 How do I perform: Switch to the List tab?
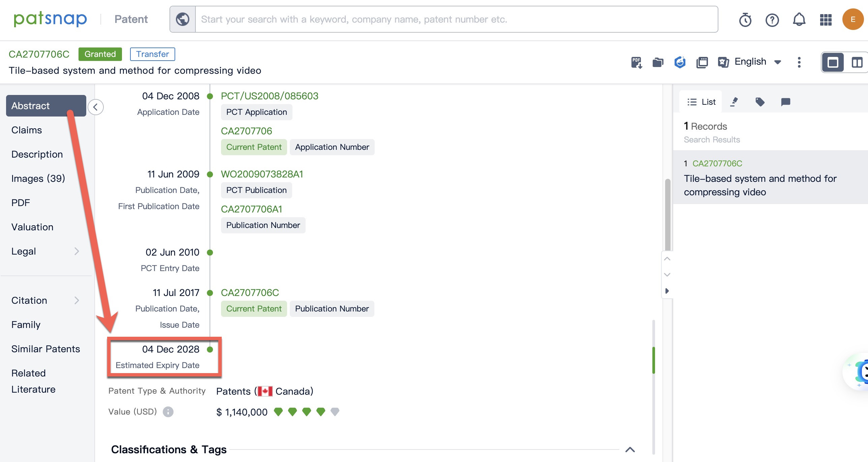[x=702, y=102]
